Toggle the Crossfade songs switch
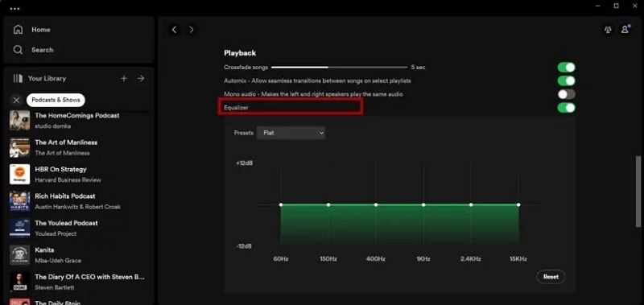644x305 pixels. pyautogui.click(x=567, y=68)
